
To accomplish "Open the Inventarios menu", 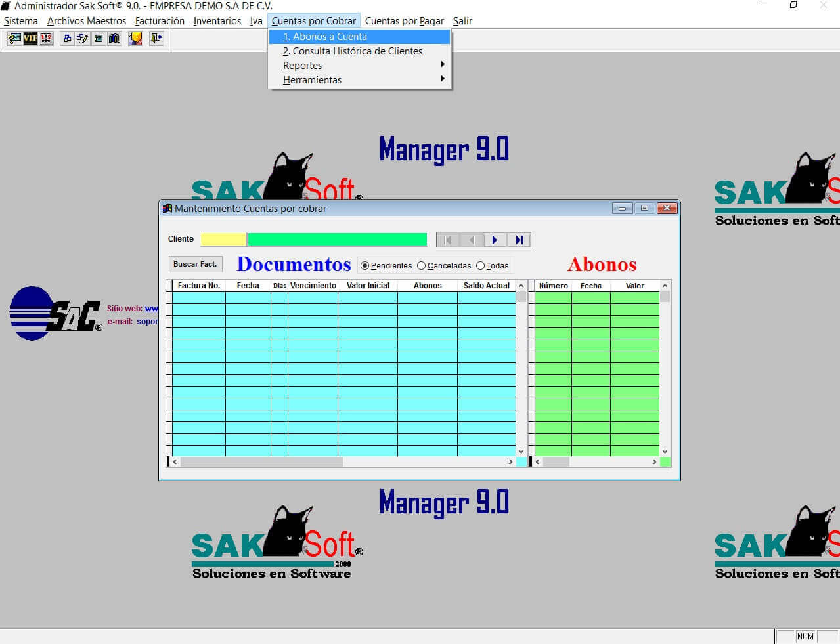I will (x=217, y=21).
